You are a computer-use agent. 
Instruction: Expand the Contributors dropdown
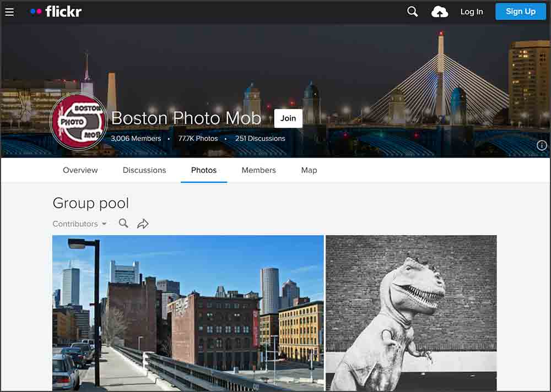coord(79,224)
